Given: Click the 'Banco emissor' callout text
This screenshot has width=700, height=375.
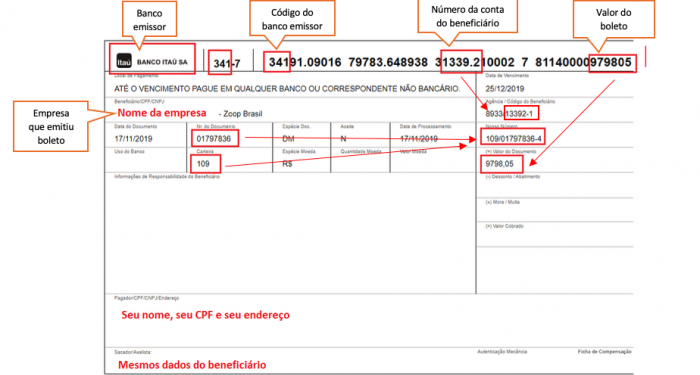Looking at the screenshot, I should click(x=149, y=20).
